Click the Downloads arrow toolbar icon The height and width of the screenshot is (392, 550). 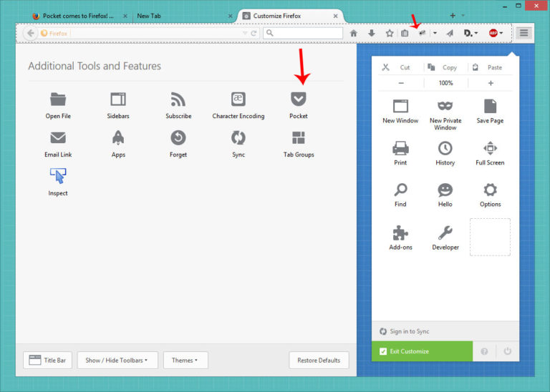pyautogui.click(x=372, y=34)
